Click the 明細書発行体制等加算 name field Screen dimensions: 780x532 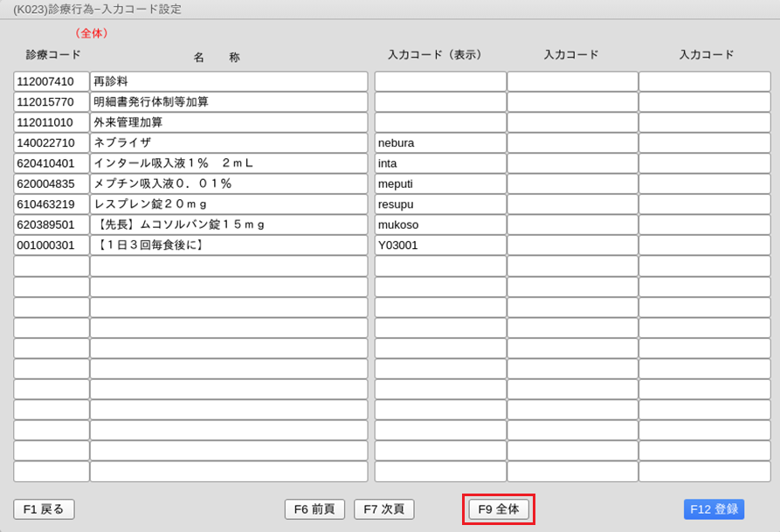(x=229, y=101)
